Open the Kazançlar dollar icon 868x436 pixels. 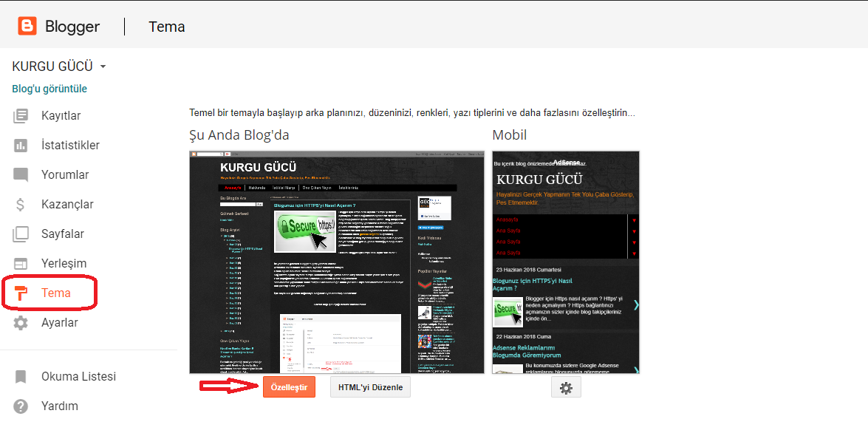pos(21,205)
